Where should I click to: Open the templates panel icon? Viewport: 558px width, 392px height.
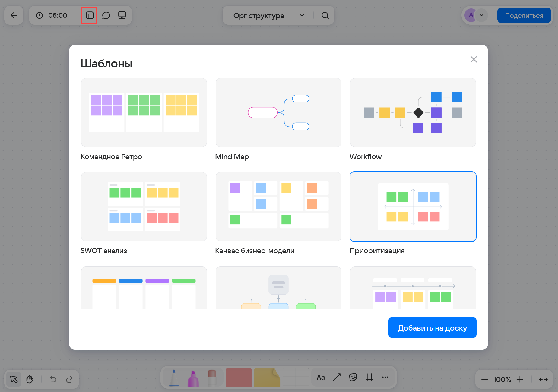coord(89,15)
